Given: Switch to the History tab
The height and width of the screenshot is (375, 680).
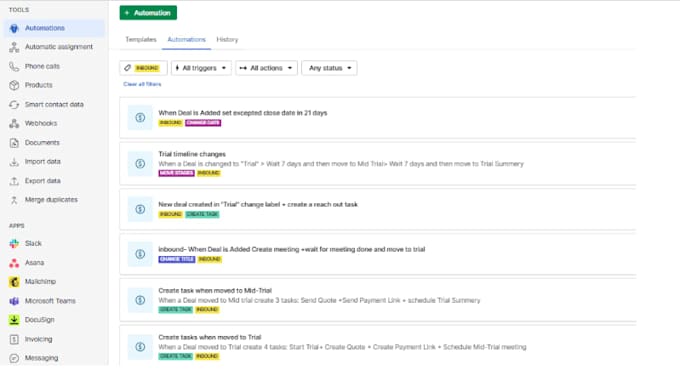Looking at the screenshot, I should tap(227, 39).
